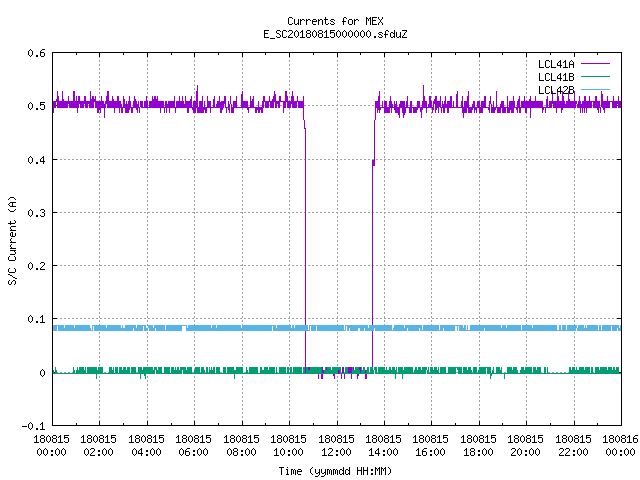Click the 0.6 y-axis tick label
Viewport: 640px width, 480px height.
pyautogui.click(x=36, y=53)
